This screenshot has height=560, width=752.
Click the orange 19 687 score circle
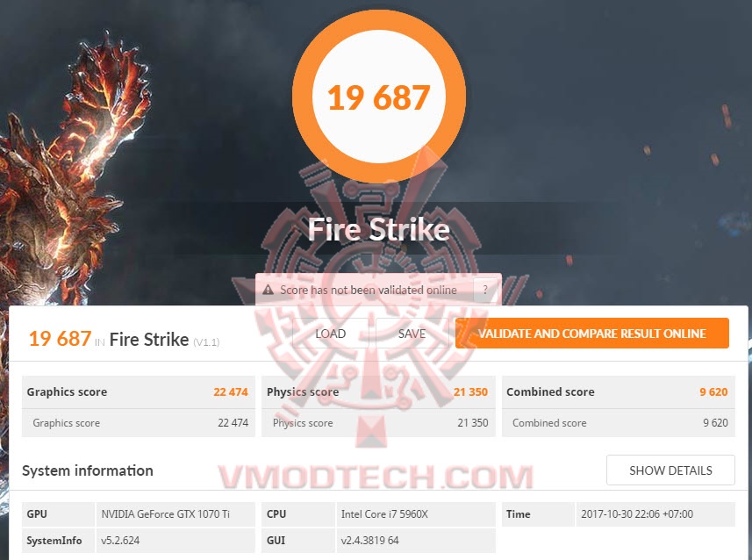coord(379,97)
